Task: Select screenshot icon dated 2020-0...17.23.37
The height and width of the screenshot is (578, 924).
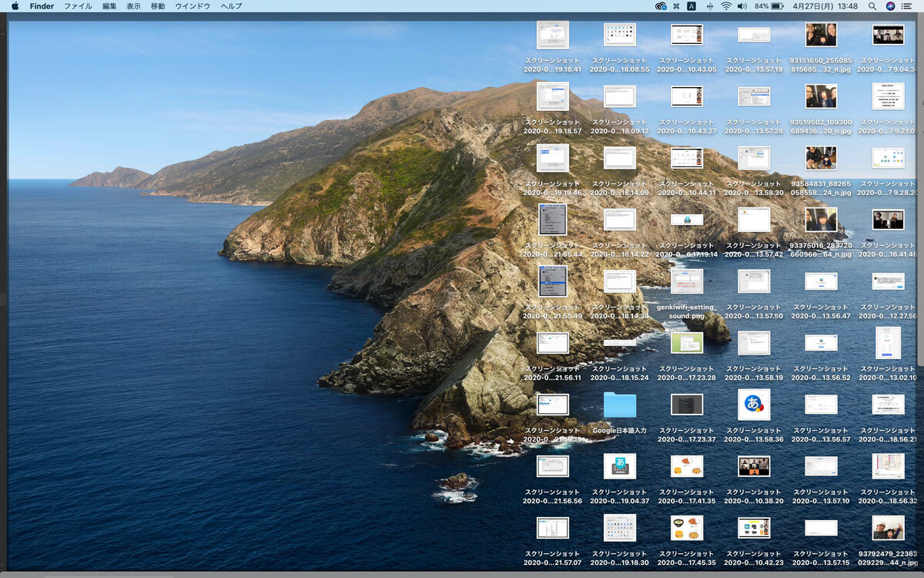Action: point(687,405)
